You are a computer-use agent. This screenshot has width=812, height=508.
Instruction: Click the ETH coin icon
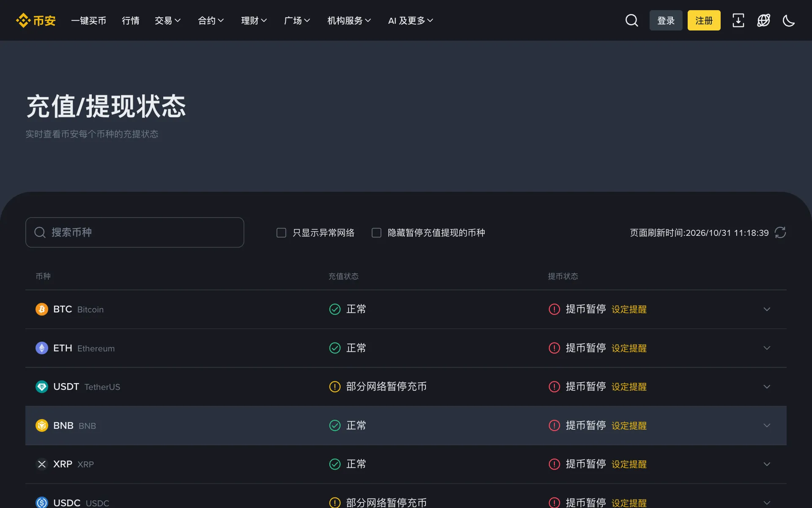point(42,348)
